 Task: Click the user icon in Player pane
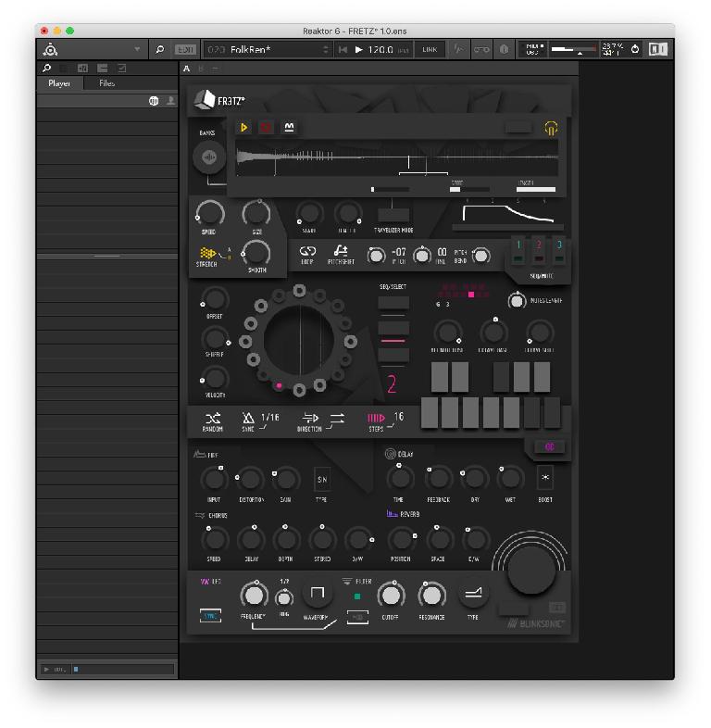pyautogui.click(x=170, y=100)
